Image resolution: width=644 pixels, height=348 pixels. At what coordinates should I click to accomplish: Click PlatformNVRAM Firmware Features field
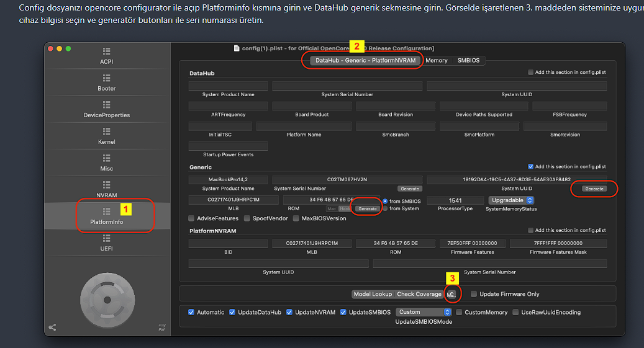pyautogui.click(x=473, y=243)
